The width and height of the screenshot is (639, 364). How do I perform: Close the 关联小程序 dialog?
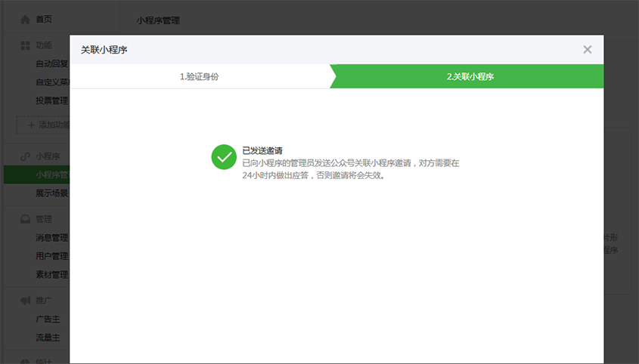tap(588, 50)
